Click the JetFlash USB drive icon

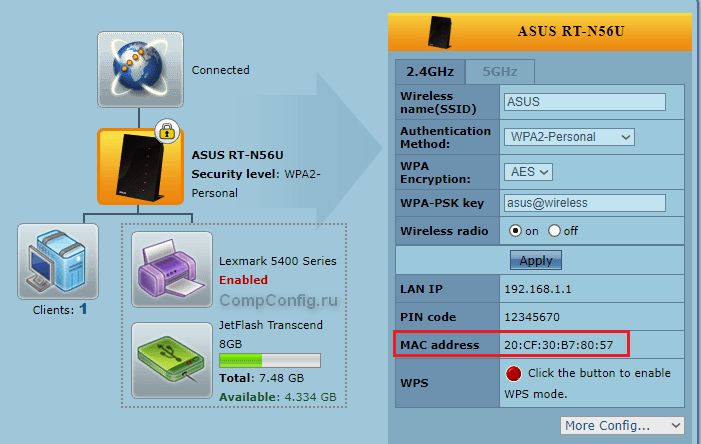point(172,360)
